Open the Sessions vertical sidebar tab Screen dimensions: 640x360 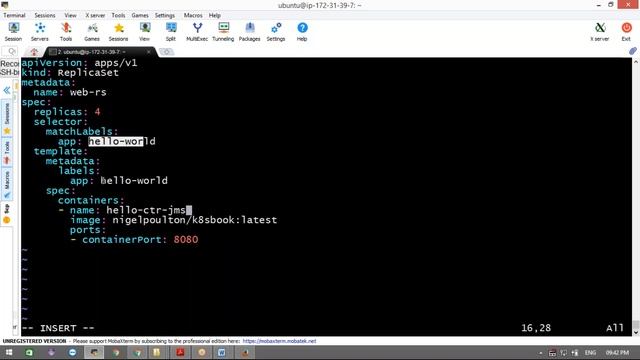(x=7, y=118)
